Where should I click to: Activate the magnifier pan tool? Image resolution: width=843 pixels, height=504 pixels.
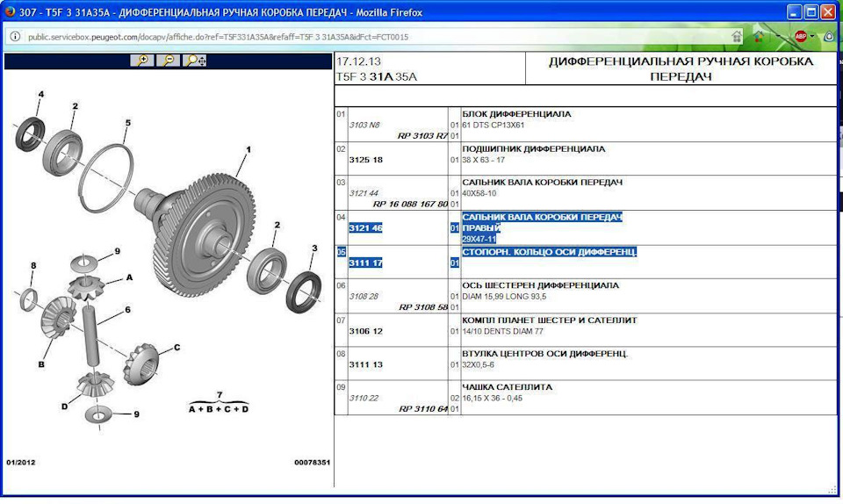[195, 61]
